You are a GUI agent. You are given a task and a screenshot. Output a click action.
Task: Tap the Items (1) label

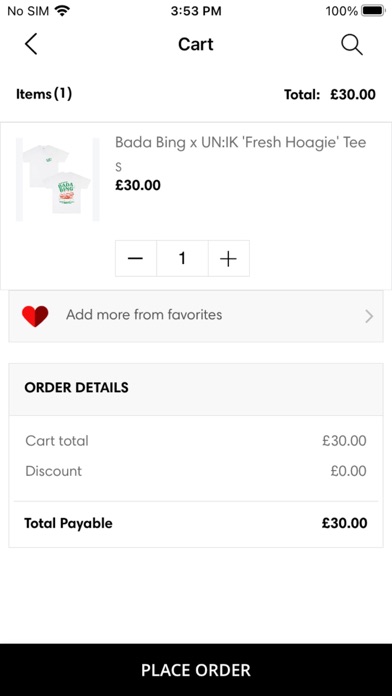tap(44, 94)
